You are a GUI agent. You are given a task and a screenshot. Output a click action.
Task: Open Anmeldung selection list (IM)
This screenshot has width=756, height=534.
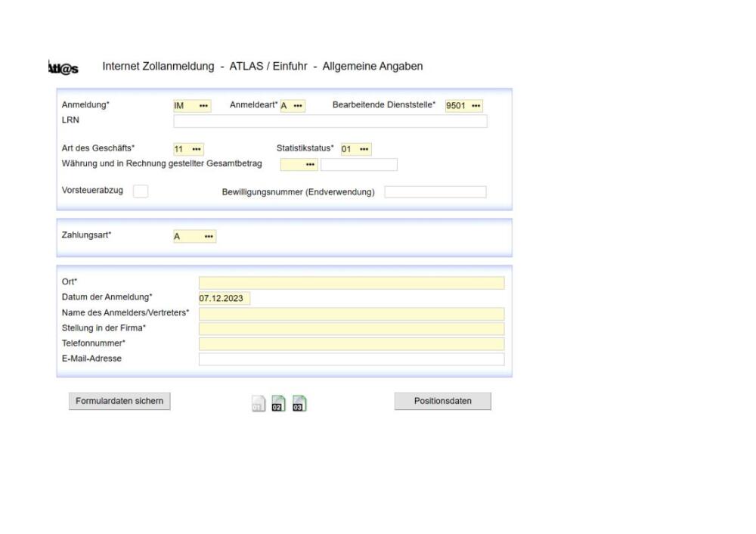203,106
